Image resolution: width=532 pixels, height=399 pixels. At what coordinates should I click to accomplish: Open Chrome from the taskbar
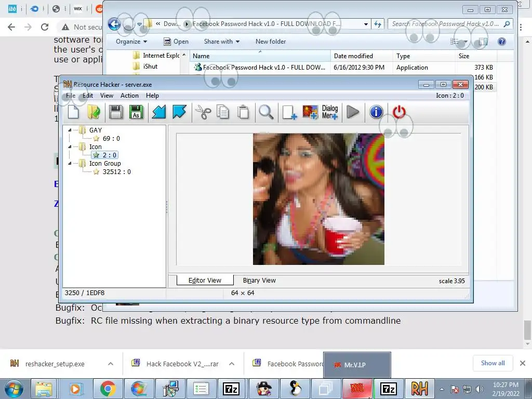coord(108,389)
